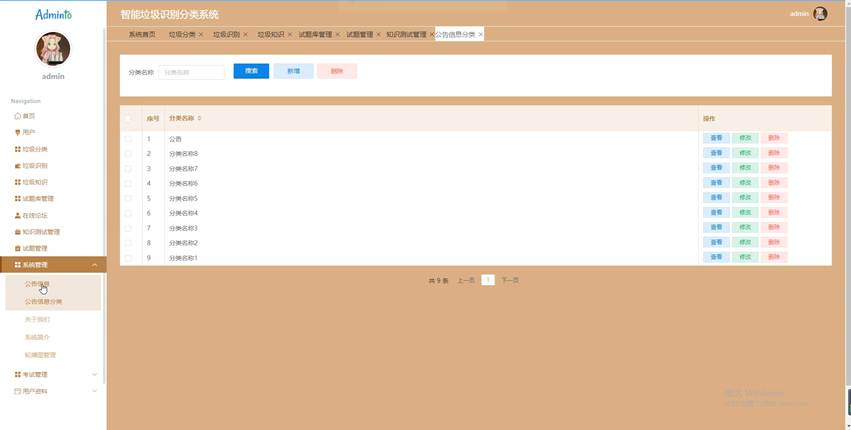Sort by the 分类名称 column sort arrow
This screenshot has height=430, width=851.
(x=199, y=118)
